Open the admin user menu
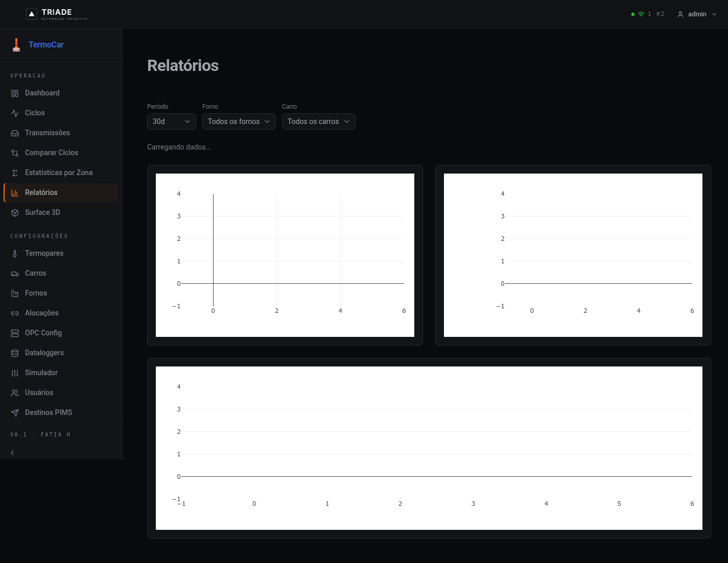The image size is (728, 563). pos(697,14)
